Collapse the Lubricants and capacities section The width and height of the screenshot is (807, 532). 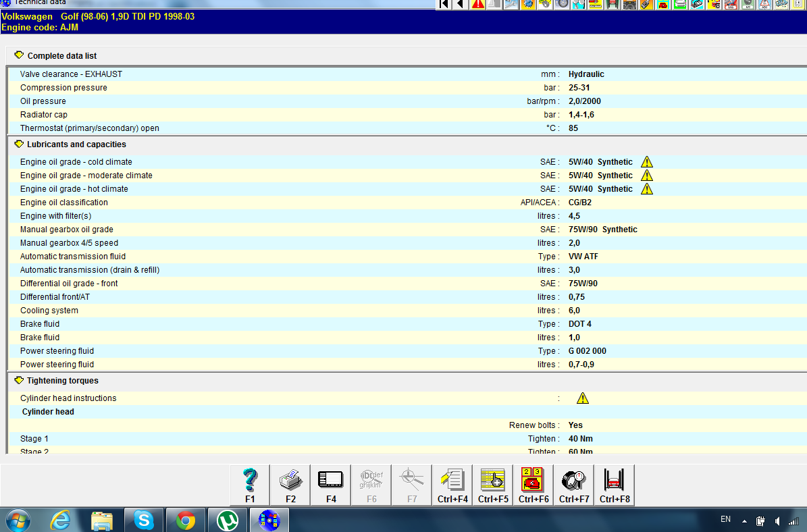(x=19, y=144)
